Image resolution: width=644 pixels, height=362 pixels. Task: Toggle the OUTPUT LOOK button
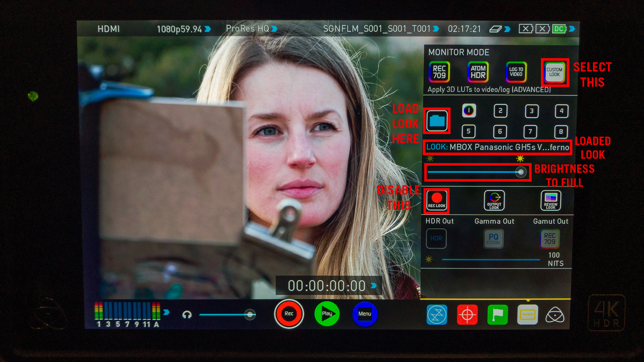pyautogui.click(x=494, y=200)
